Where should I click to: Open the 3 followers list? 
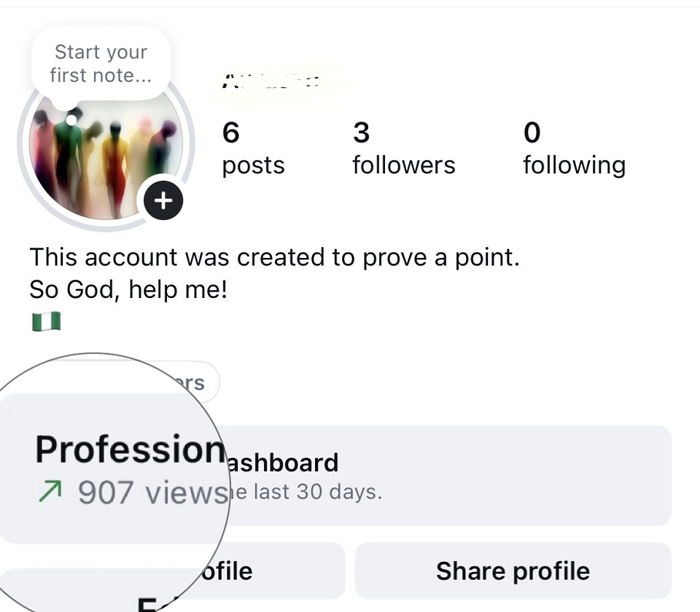click(403, 149)
